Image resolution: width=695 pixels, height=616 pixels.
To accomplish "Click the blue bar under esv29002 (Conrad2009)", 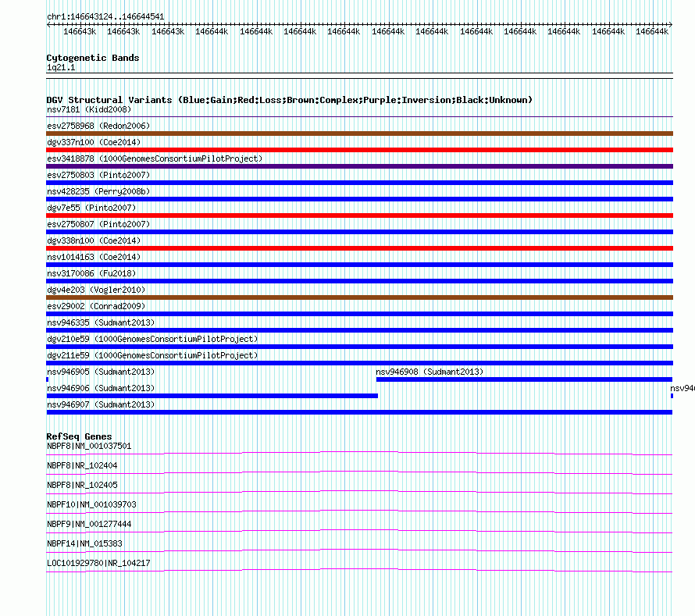I will (x=359, y=314).
